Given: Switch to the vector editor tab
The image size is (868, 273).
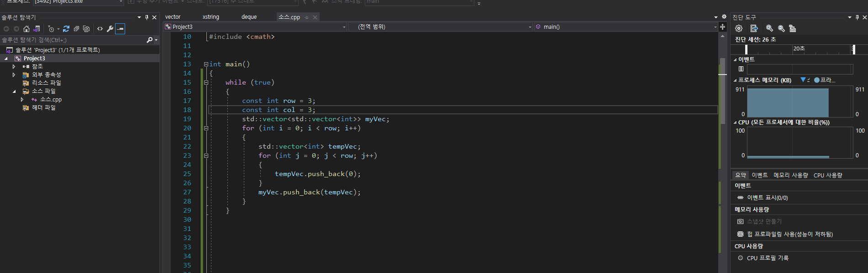Looking at the screenshot, I should (173, 17).
